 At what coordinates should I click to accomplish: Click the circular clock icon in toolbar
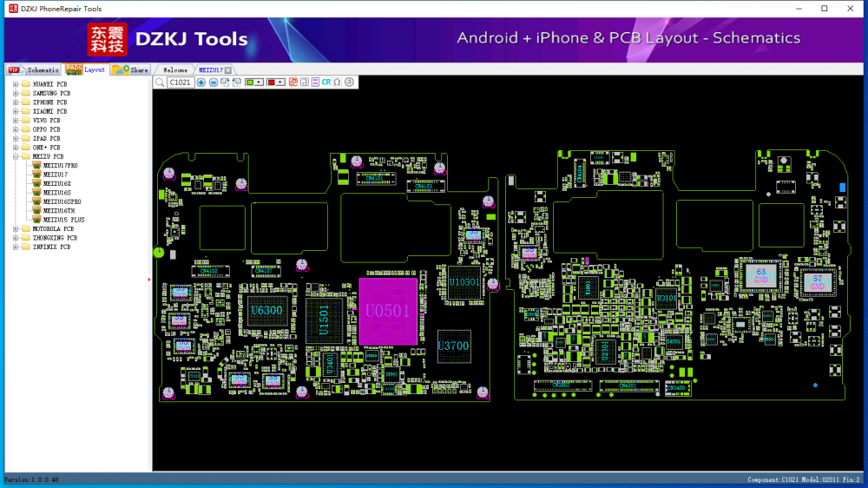click(x=349, y=82)
